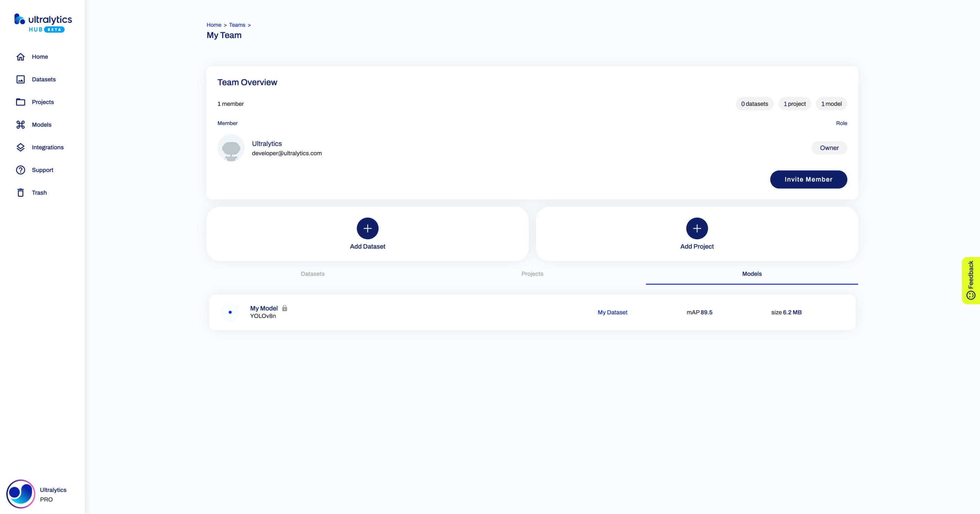This screenshot has width=980, height=514.
Task: Click the Models icon in sidebar
Action: [21, 124]
